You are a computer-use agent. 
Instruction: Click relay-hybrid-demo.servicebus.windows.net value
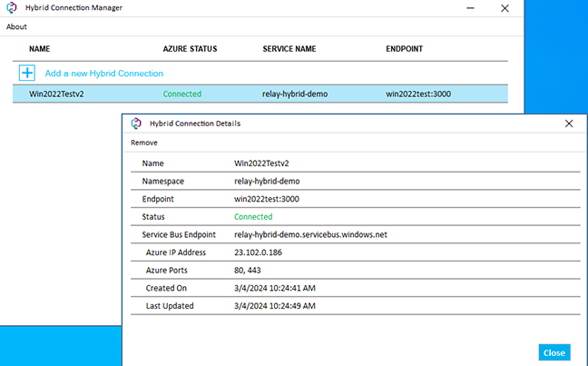[x=310, y=234]
